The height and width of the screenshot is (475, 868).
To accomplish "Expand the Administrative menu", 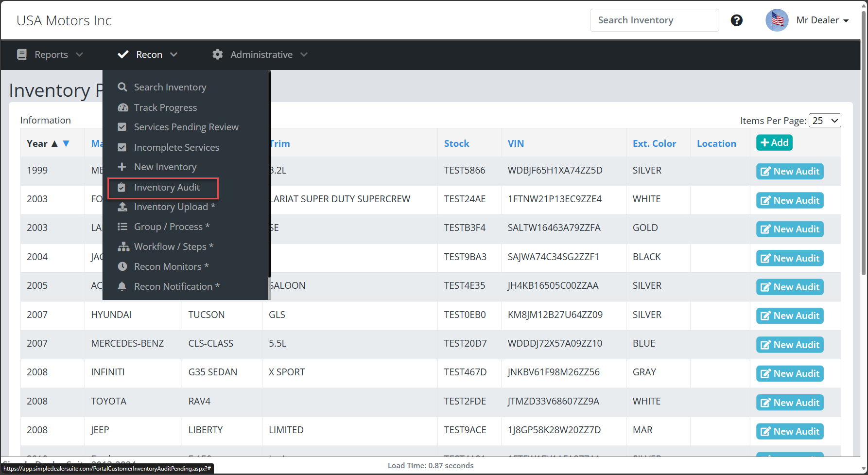I will click(x=260, y=54).
